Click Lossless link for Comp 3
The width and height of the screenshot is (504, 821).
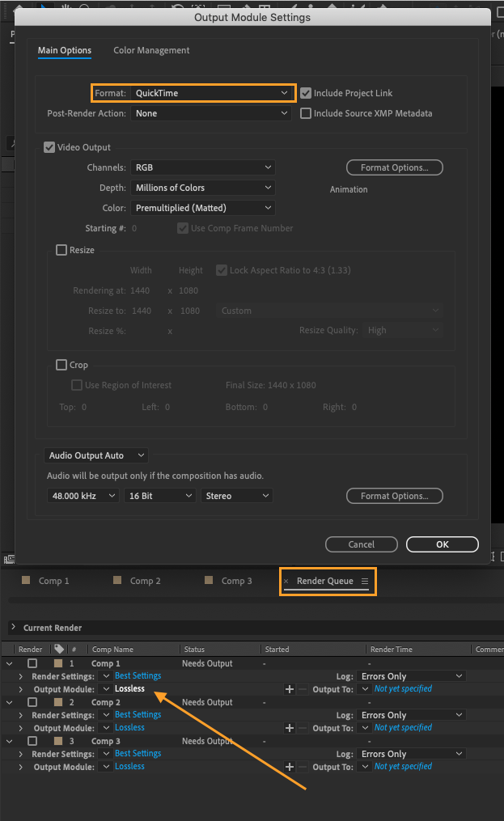129,766
